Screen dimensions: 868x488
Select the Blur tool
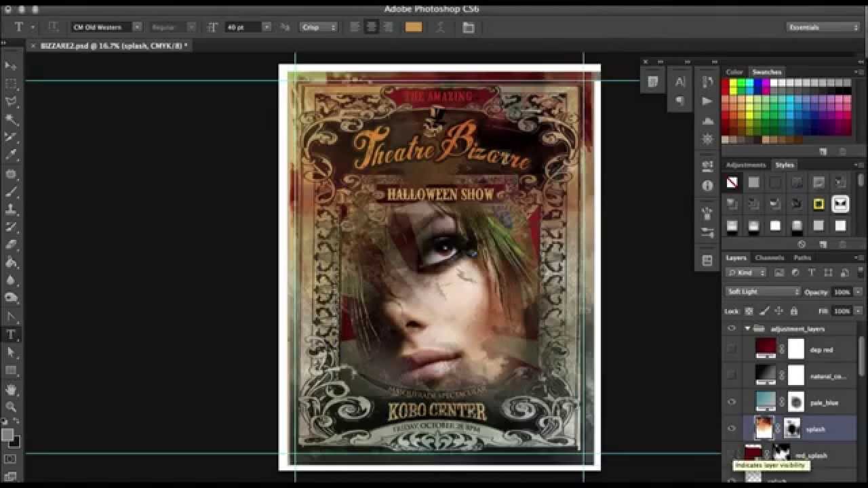click(11, 280)
